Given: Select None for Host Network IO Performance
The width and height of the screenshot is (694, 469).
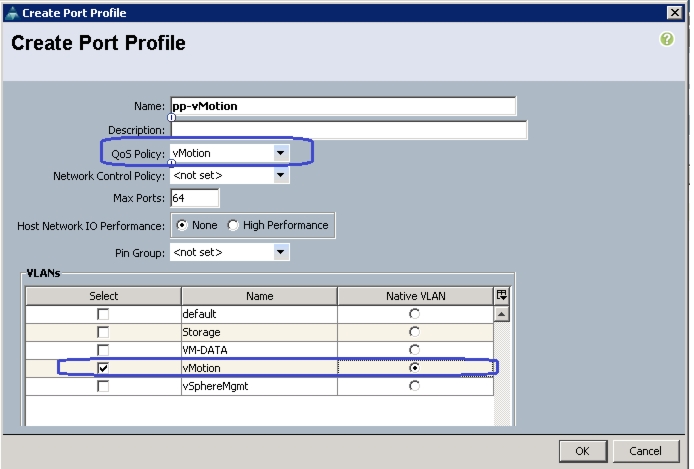Looking at the screenshot, I should pyautogui.click(x=181, y=225).
